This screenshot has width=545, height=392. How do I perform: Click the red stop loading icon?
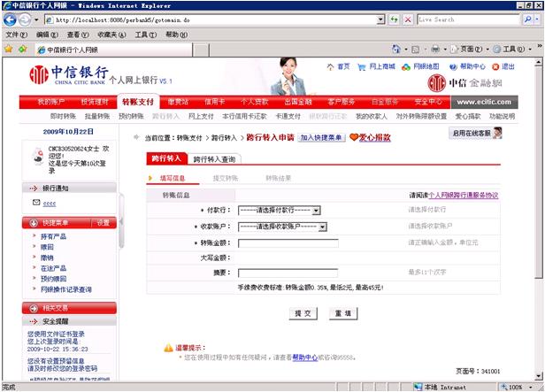click(408, 19)
